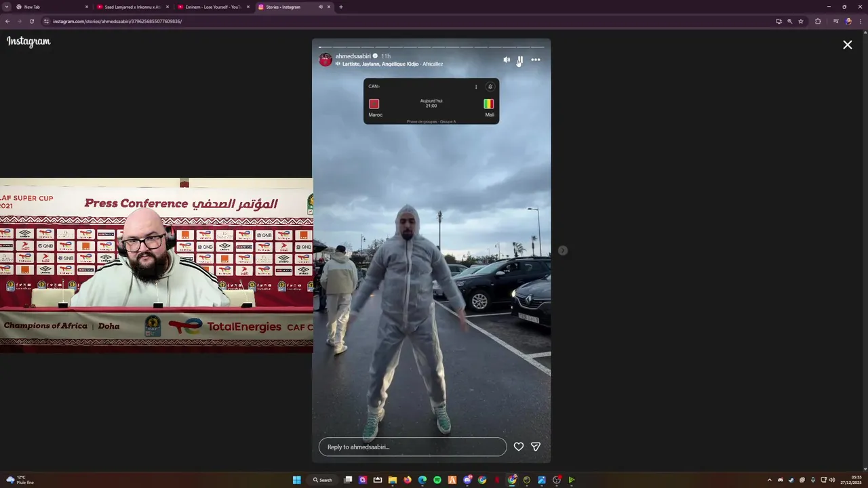Open the ahmedsaabiri profile avatar

pyautogui.click(x=325, y=60)
